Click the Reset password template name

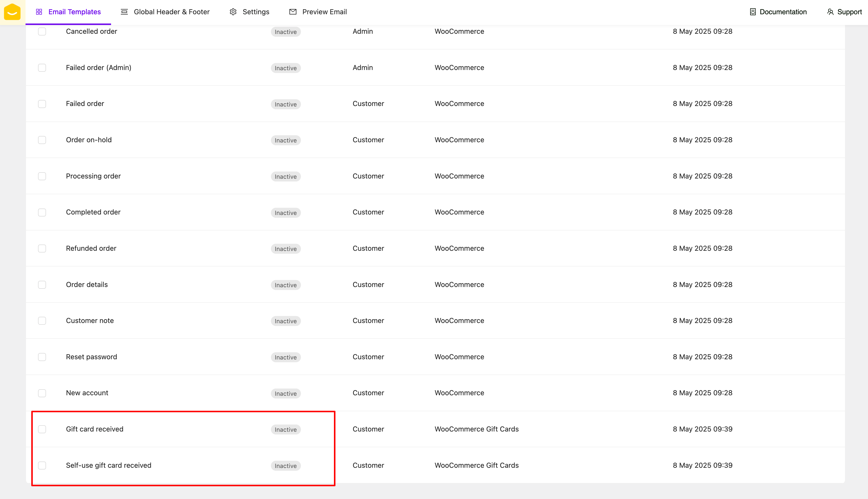91,357
